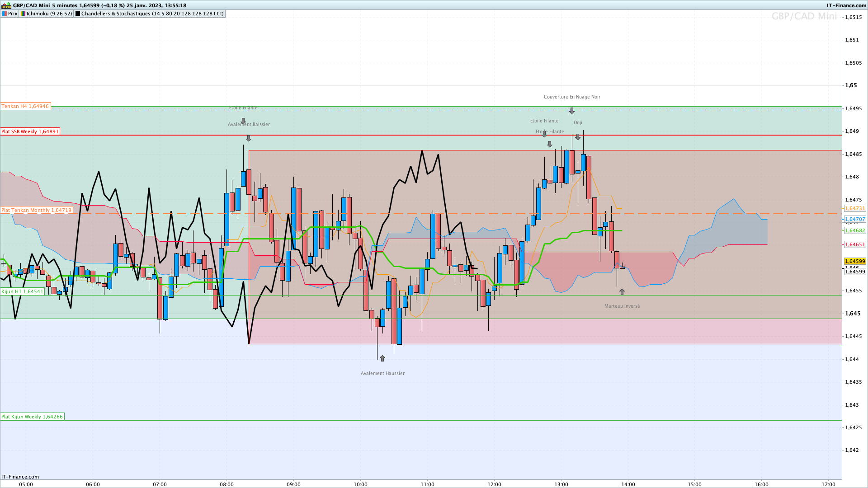Click the 1,643 price axis value
This screenshot has height=488, width=868.
[x=852, y=405]
